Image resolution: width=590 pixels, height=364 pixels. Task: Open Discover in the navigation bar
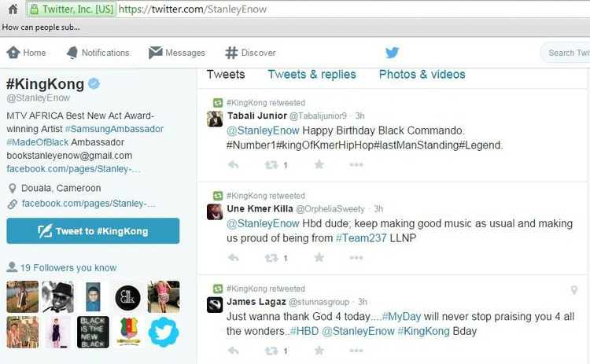(251, 53)
